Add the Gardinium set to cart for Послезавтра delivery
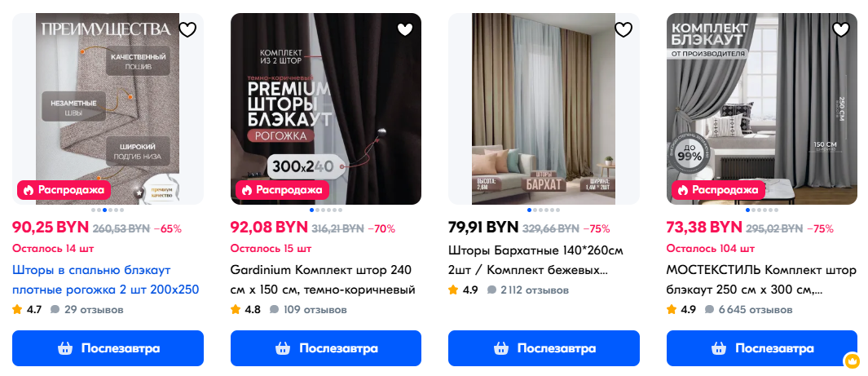 [x=325, y=348]
